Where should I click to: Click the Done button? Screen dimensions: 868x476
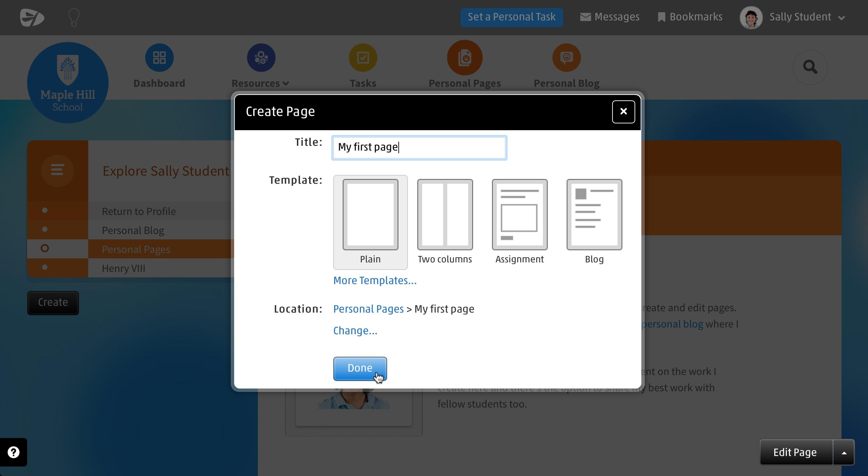coord(360,368)
